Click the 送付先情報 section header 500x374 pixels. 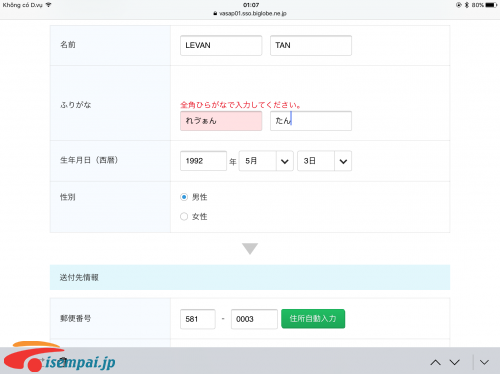click(250, 277)
